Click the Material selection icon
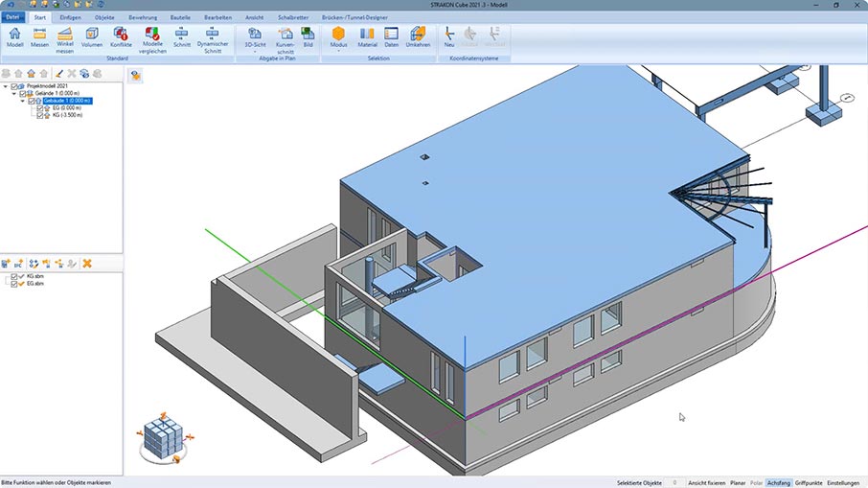This screenshot has width=868, height=488. [x=367, y=36]
